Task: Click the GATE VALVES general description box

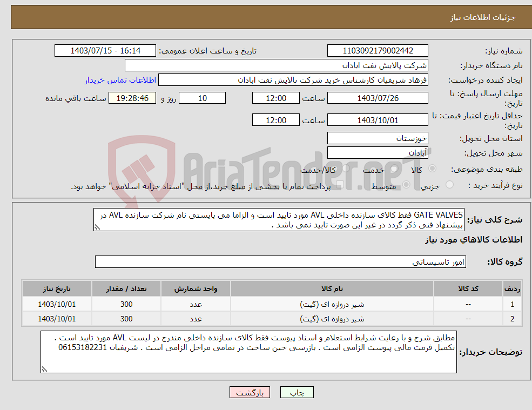Action: coord(279,220)
